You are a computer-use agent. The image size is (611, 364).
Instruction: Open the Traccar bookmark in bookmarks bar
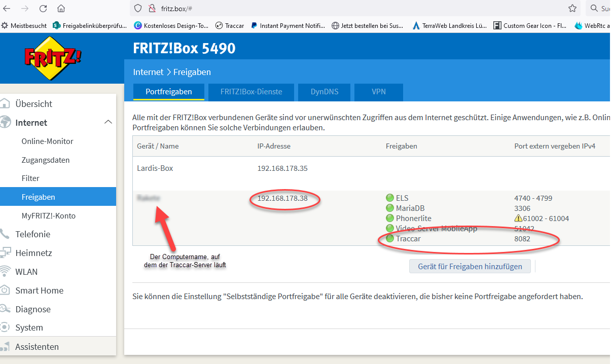(x=230, y=25)
